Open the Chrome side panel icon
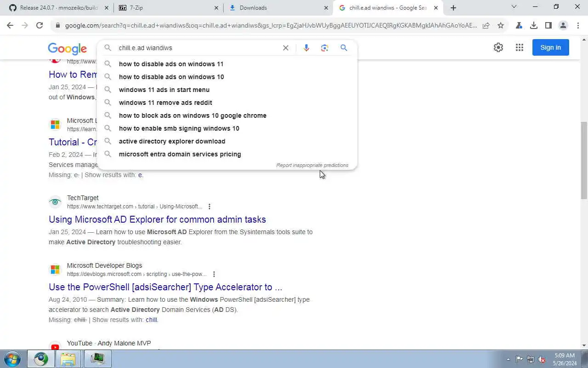 pyautogui.click(x=548, y=25)
